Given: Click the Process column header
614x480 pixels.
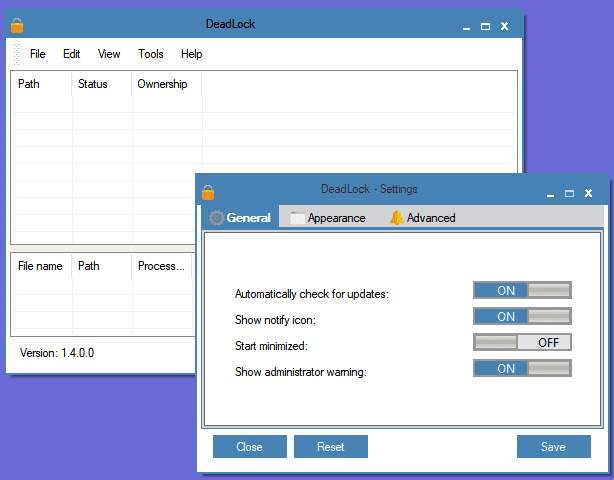Looking at the screenshot, I should 162,266.
